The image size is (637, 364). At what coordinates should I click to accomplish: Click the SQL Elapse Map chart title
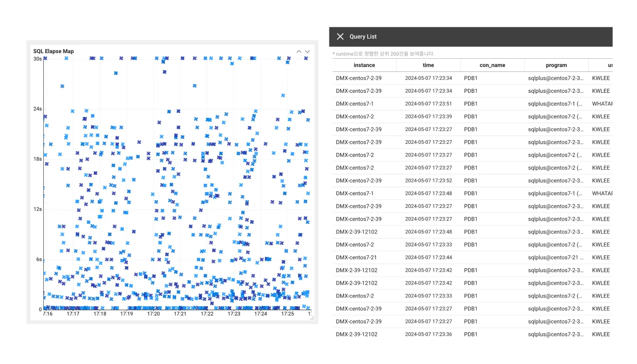(53, 51)
